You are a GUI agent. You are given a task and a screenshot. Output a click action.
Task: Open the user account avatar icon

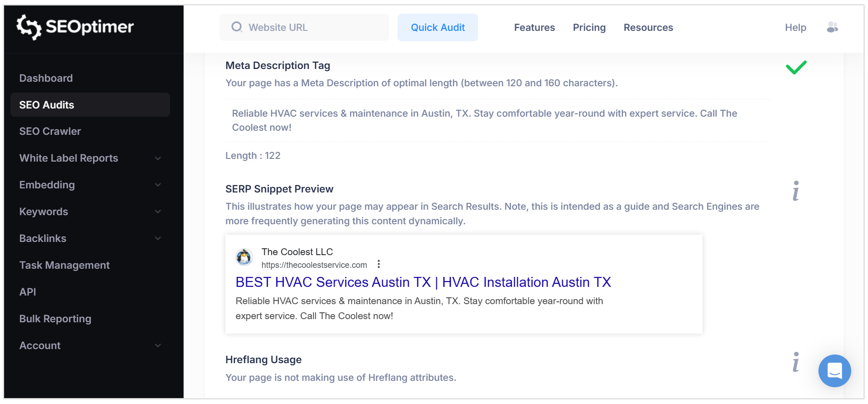pos(832,27)
